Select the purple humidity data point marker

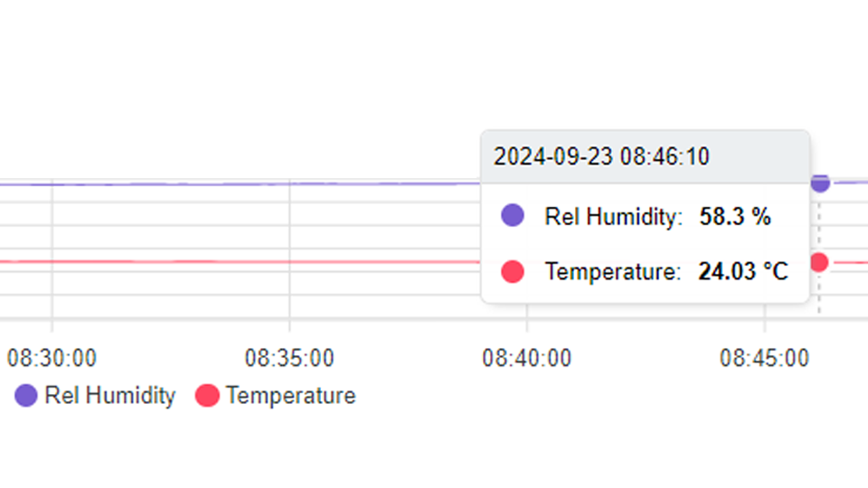pyautogui.click(x=820, y=182)
